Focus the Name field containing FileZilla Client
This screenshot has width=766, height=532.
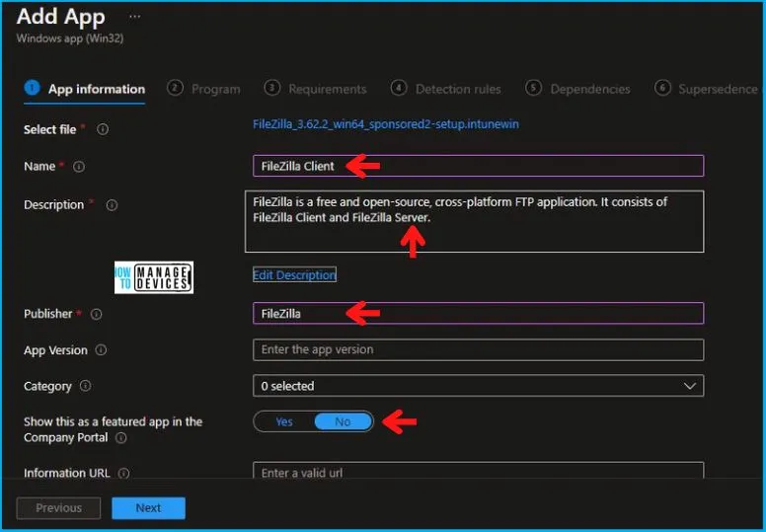tap(479, 166)
